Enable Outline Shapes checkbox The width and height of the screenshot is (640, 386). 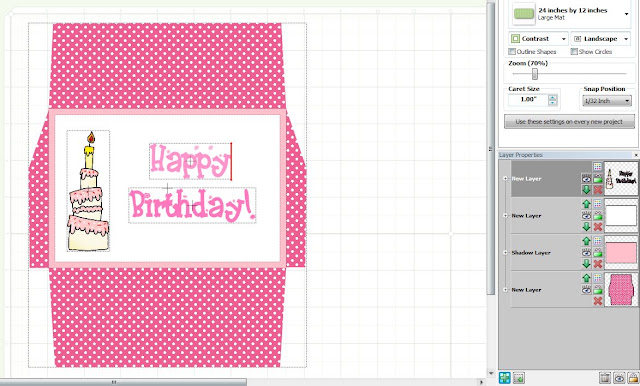512,51
